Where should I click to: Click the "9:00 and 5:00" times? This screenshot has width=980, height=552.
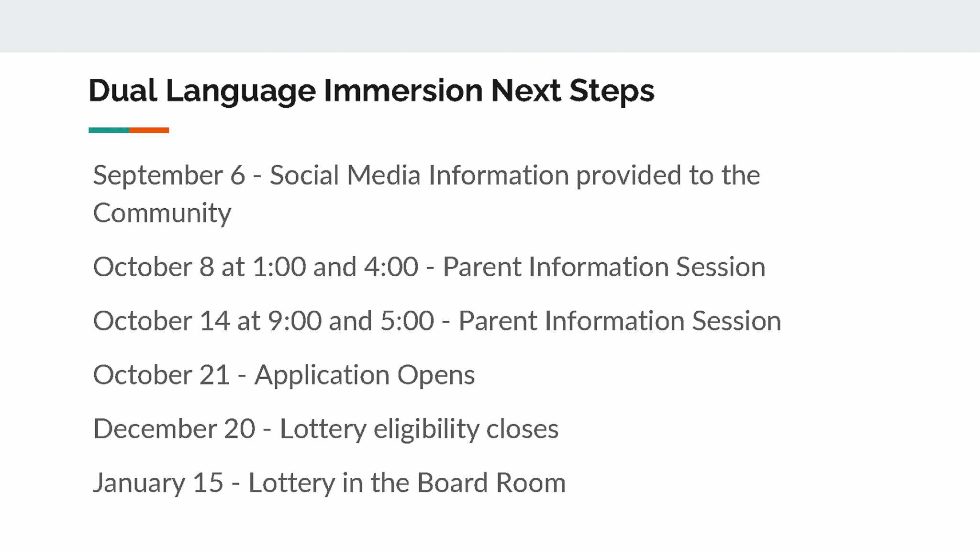coord(351,321)
